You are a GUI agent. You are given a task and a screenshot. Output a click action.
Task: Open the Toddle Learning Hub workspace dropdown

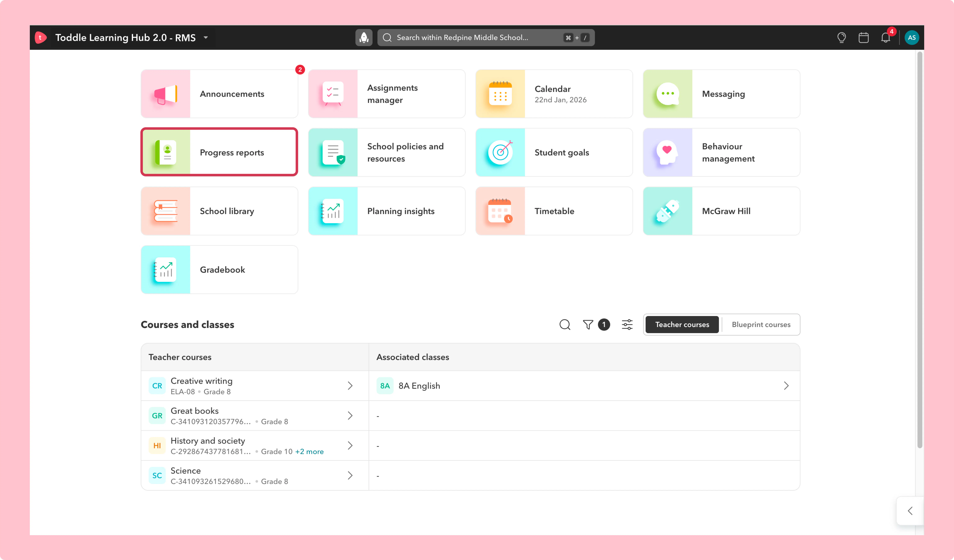point(206,37)
